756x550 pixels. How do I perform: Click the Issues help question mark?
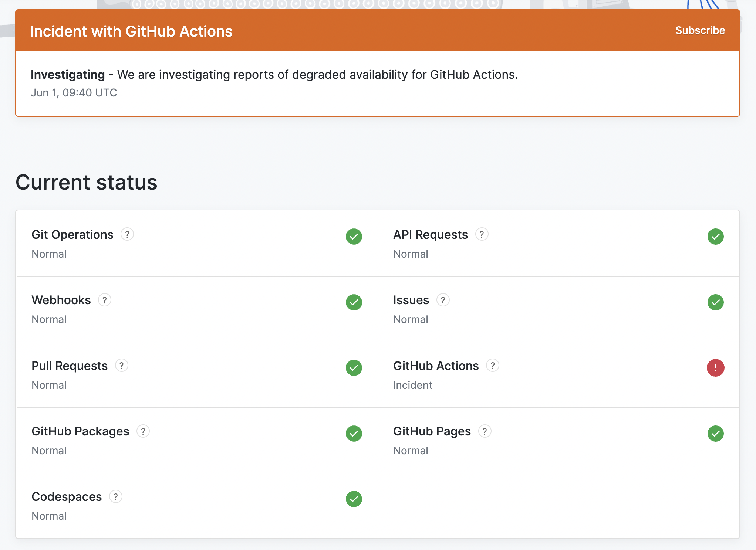443,300
